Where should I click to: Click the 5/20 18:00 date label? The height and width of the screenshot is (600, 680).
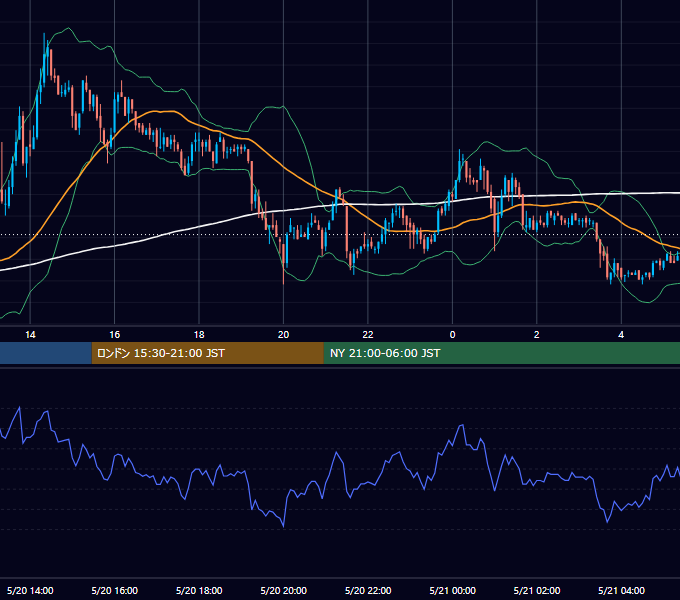(199, 590)
